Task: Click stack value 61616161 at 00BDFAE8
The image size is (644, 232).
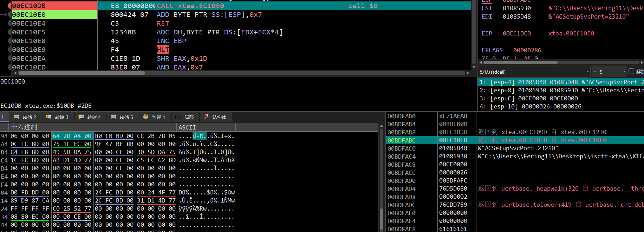Action: point(453,228)
